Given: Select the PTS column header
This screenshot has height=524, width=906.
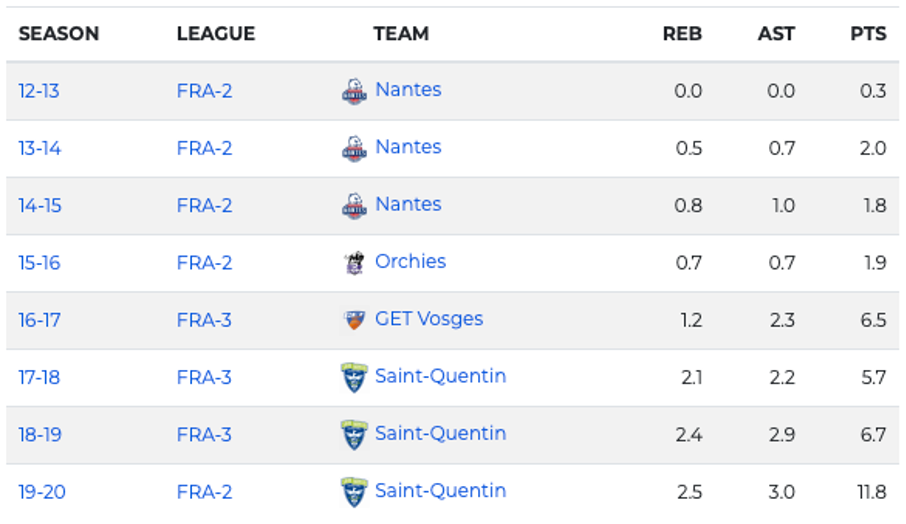Looking at the screenshot, I should [868, 34].
